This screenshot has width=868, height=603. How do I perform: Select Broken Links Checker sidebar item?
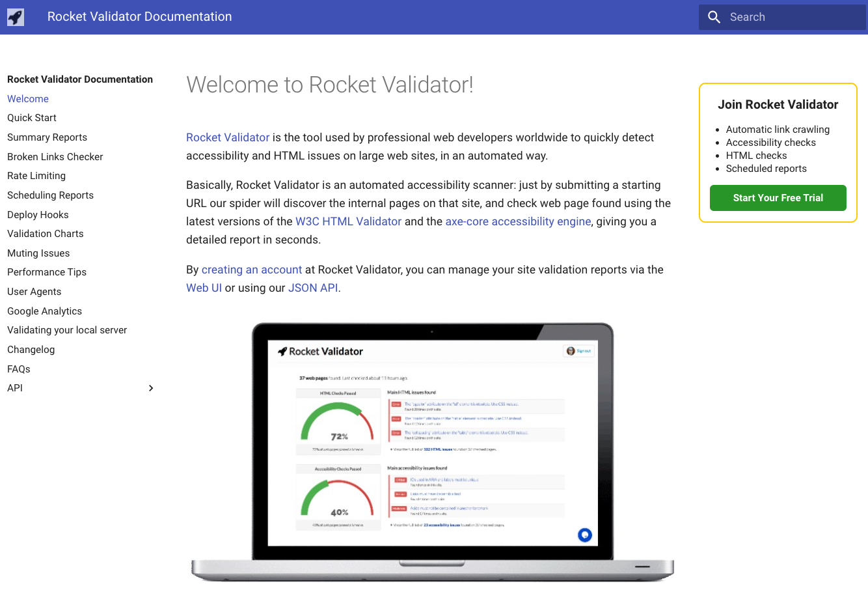pyautogui.click(x=55, y=157)
